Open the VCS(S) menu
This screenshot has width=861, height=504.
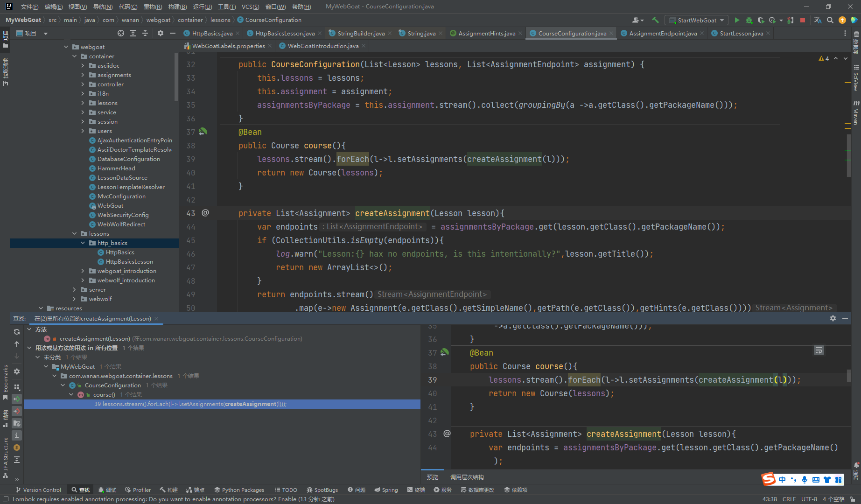coord(250,7)
